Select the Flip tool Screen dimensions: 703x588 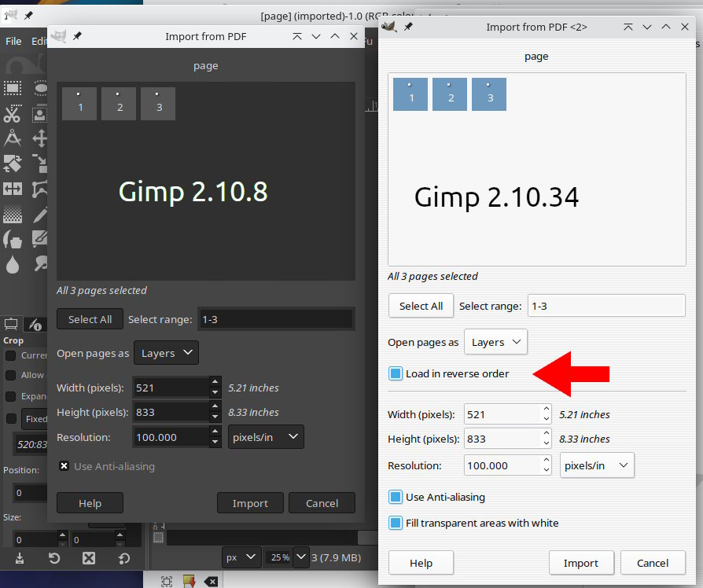[x=12, y=189]
